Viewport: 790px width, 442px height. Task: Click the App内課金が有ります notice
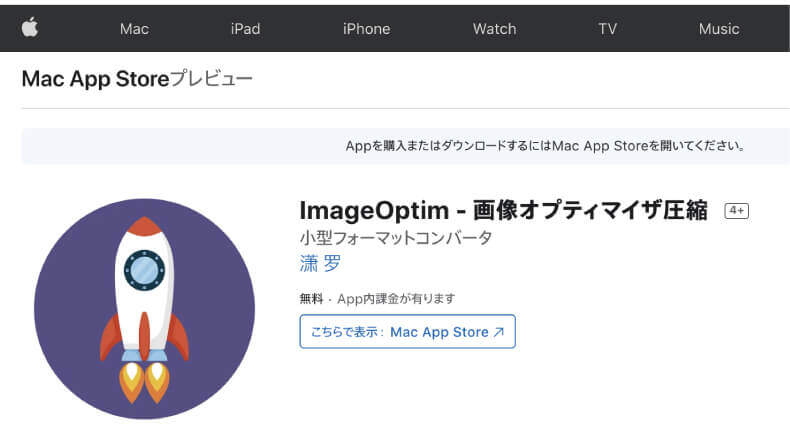pyautogui.click(x=396, y=299)
